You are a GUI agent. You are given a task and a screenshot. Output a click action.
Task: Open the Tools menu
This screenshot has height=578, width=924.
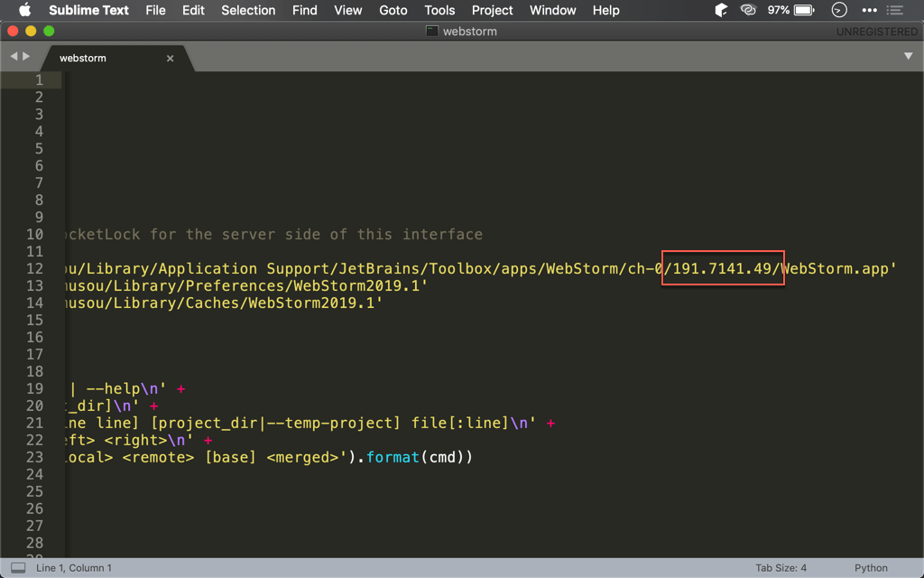click(439, 10)
